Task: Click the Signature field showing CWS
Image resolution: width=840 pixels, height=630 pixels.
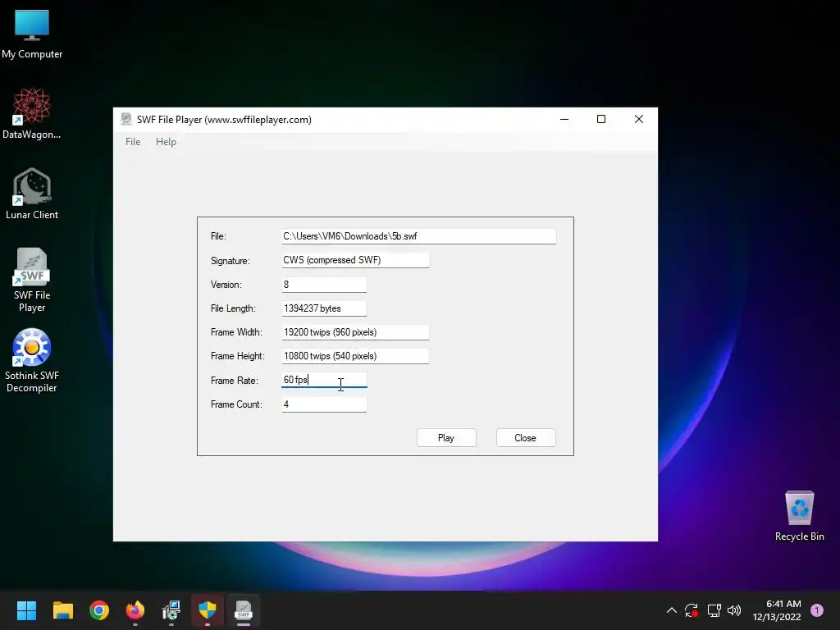Action: 355,260
